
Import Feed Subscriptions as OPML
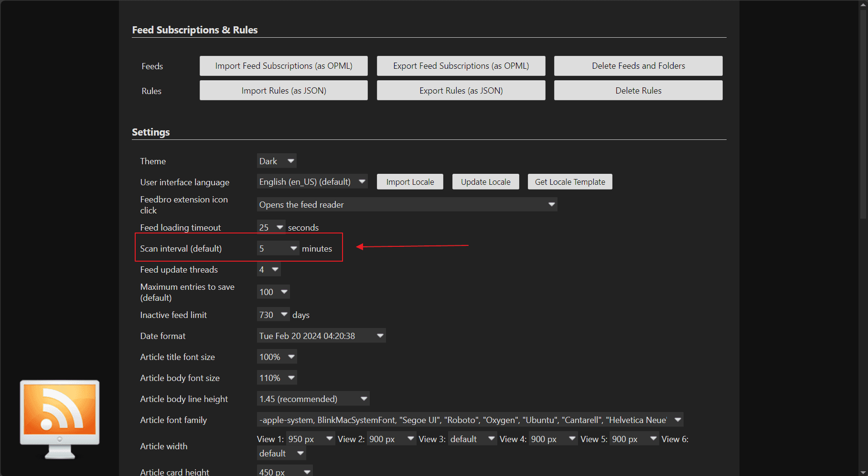pyautogui.click(x=284, y=66)
